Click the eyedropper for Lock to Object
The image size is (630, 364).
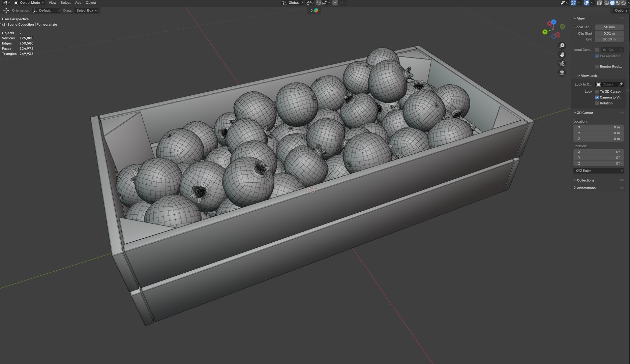[x=621, y=84]
